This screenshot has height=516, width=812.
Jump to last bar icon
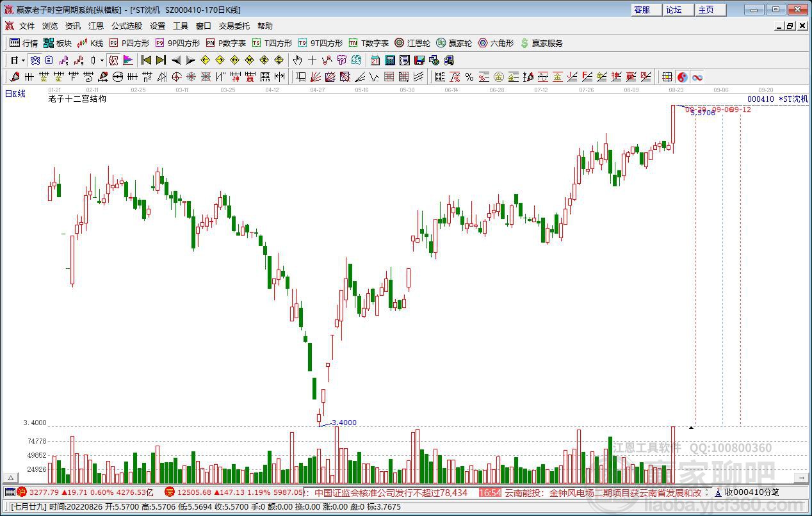click(161, 60)
